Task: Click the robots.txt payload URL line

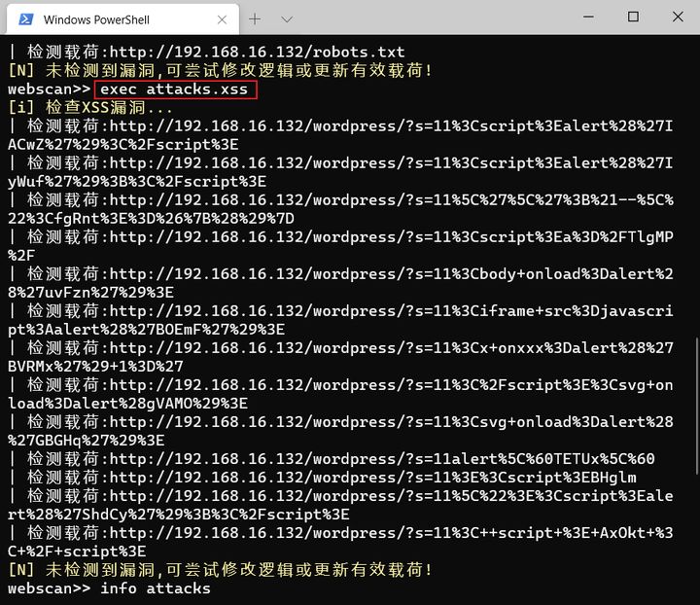Action: (x=207, y=52)
